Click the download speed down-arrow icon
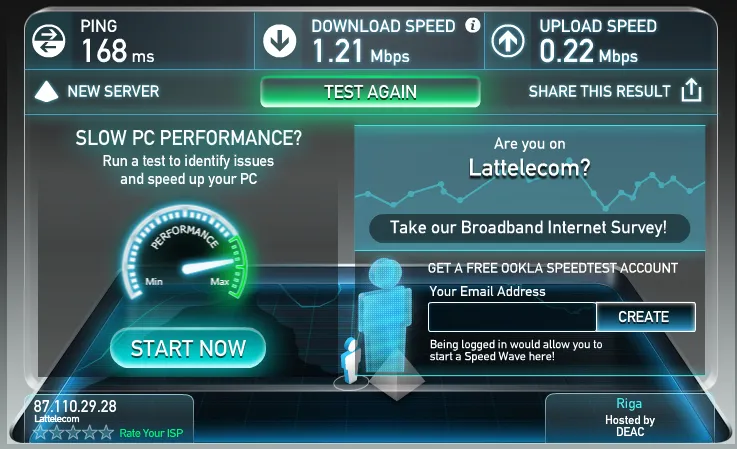The width and height of the screenshot is (737, 449). point(280,41)
